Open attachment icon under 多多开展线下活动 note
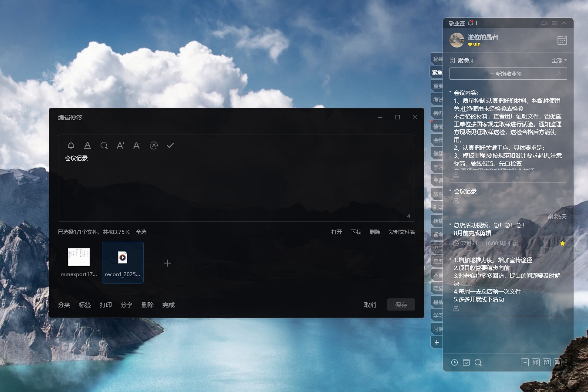 tap(456, 309)
